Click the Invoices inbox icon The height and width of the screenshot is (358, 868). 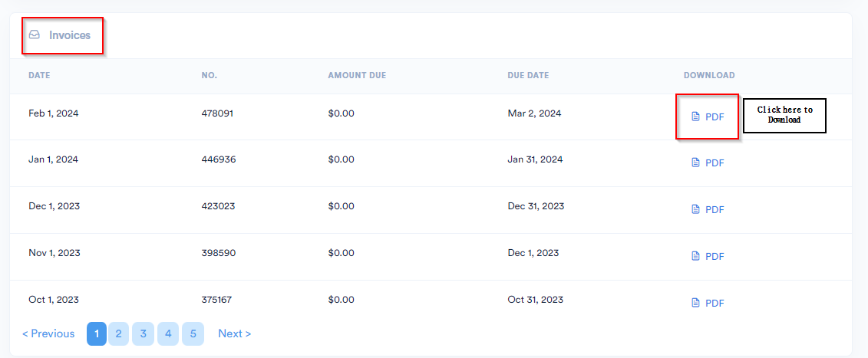[35, 34]
